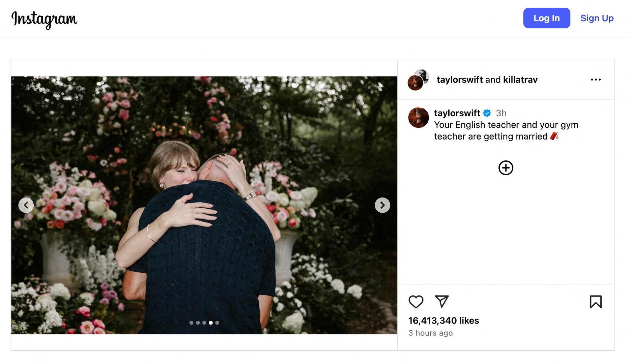Click the 3 hours ago timestamp

pos(430,333)
